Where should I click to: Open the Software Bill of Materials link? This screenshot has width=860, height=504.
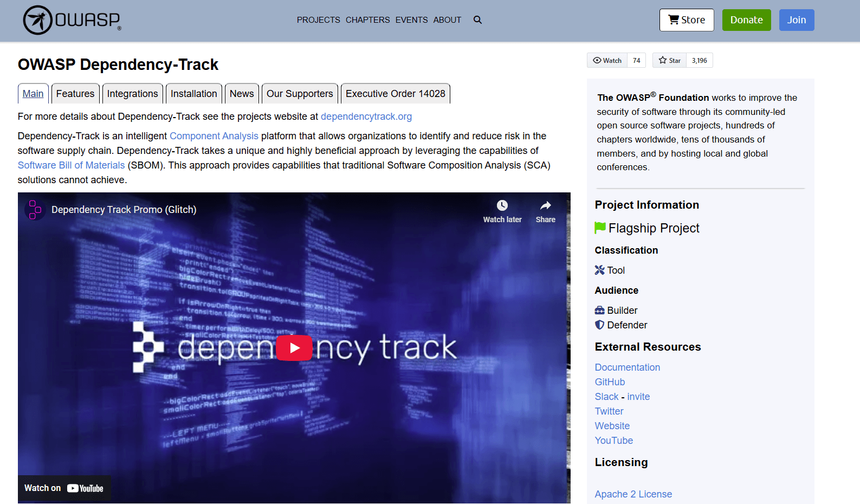click(71, 165)
